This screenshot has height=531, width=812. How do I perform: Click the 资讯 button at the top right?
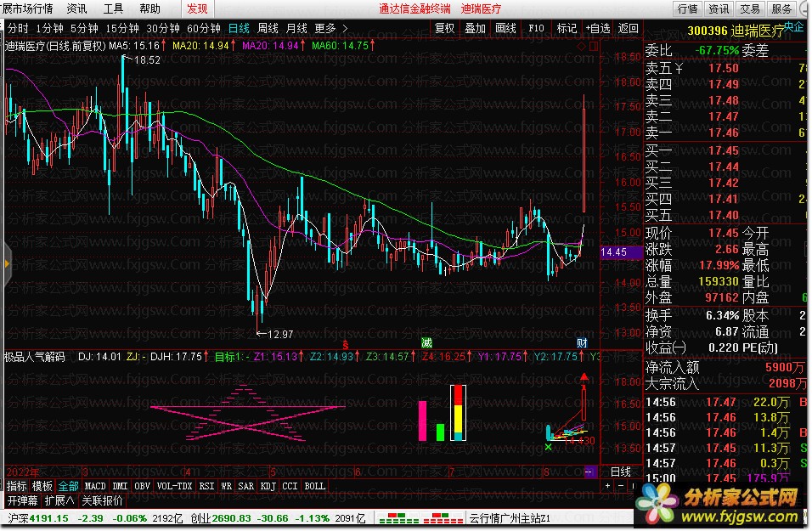719,8
